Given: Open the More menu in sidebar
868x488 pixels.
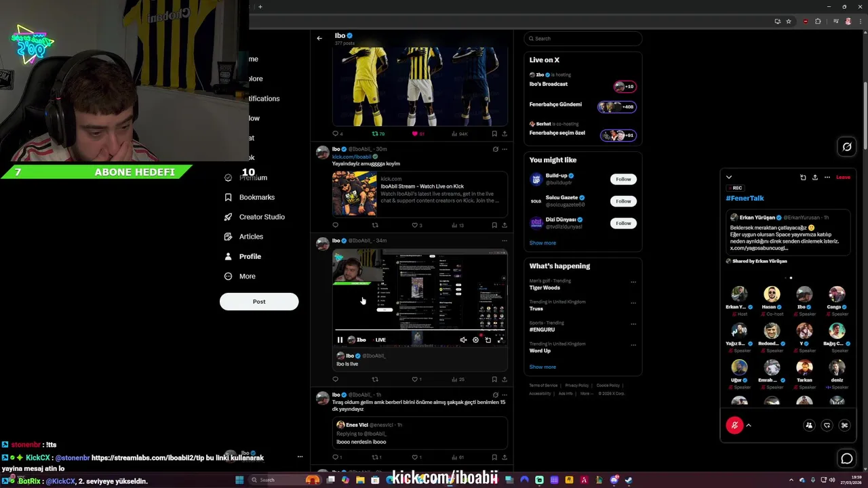Looking at the screenshot, I should point(239,276).
